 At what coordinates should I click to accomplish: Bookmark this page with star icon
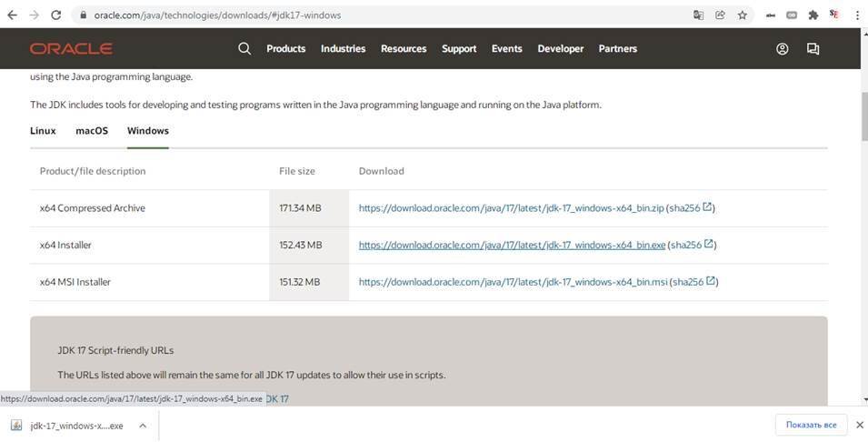743,15
